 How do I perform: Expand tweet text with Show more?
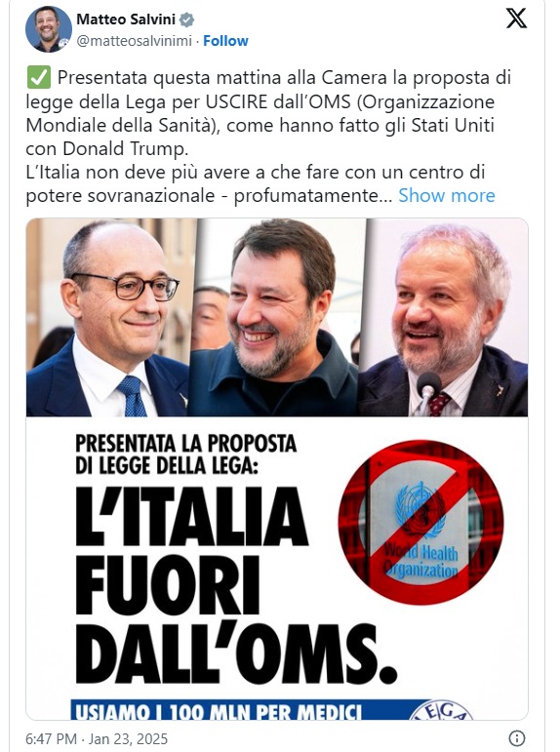(446, 196)
